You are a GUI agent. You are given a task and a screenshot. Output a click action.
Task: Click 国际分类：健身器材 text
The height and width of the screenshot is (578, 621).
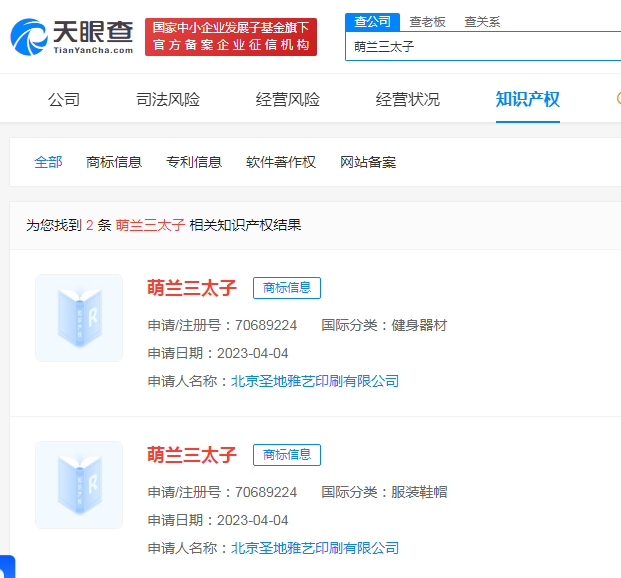[x=384, y=325]
